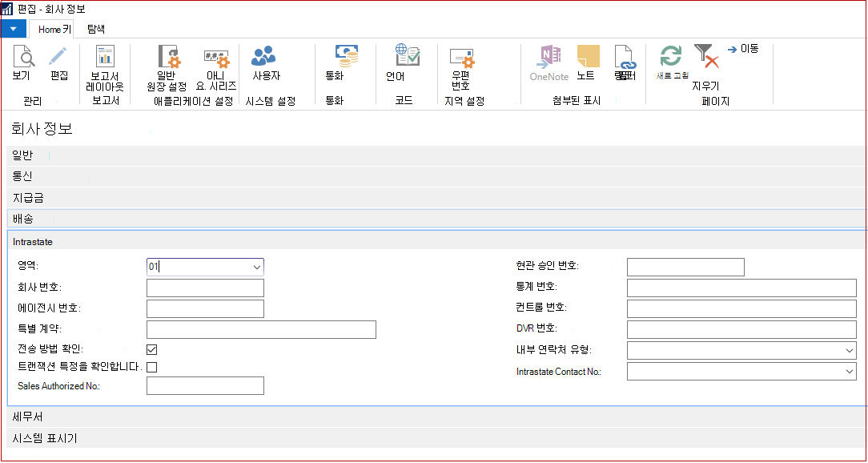Click the Sales Authorized No.: label
Image resolution: width=868 pixels, height=463 pixels.
tap(58, 386)
